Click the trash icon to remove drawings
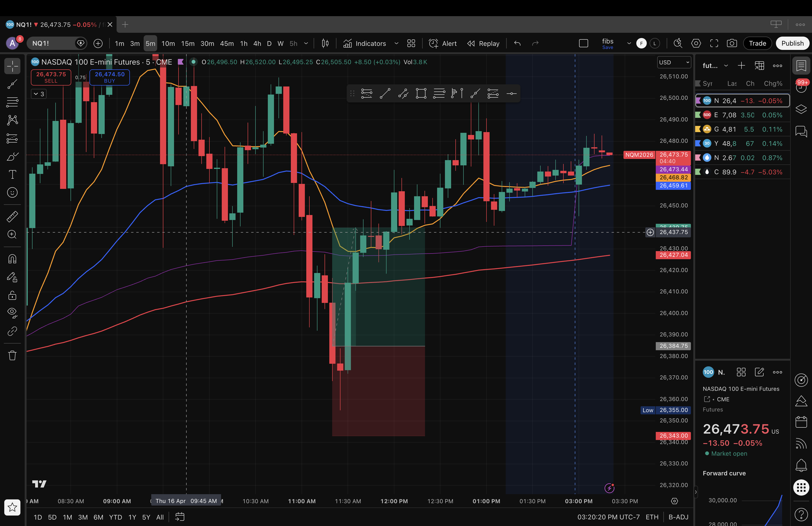Viewport: 812px width, 526px height. 12,355
